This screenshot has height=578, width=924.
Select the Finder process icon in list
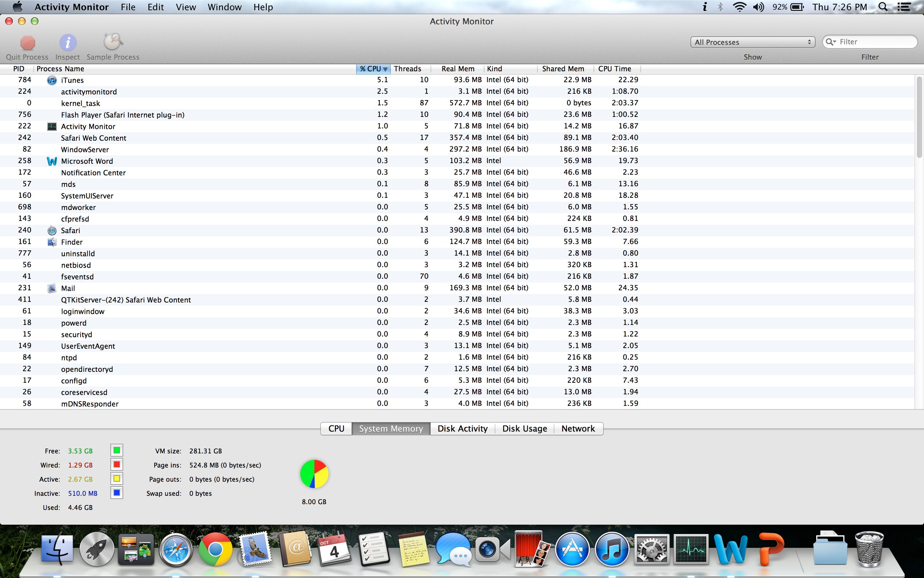[52, 242]
